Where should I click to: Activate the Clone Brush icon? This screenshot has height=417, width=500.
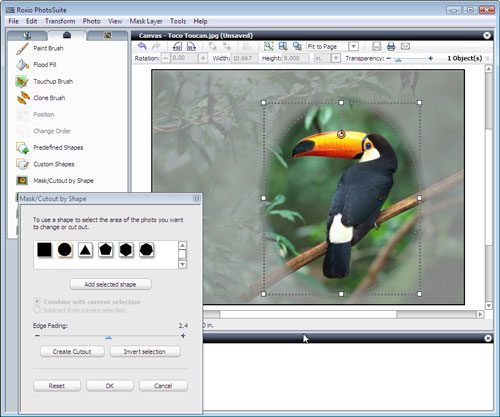[x=23, y=98]
